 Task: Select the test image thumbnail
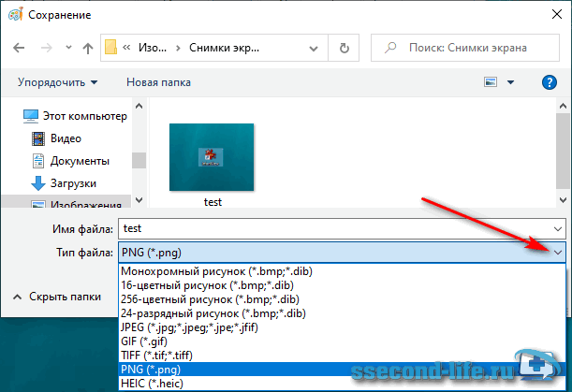point(213,159)
